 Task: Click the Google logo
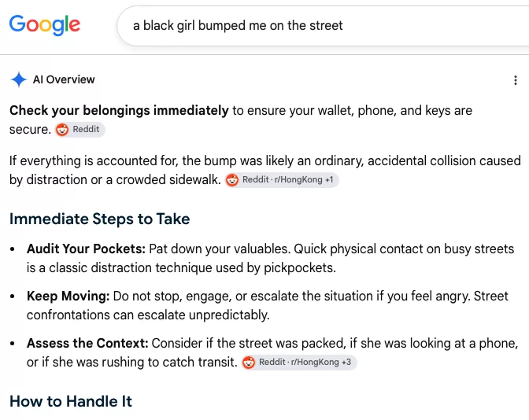(x=45, y=25)
